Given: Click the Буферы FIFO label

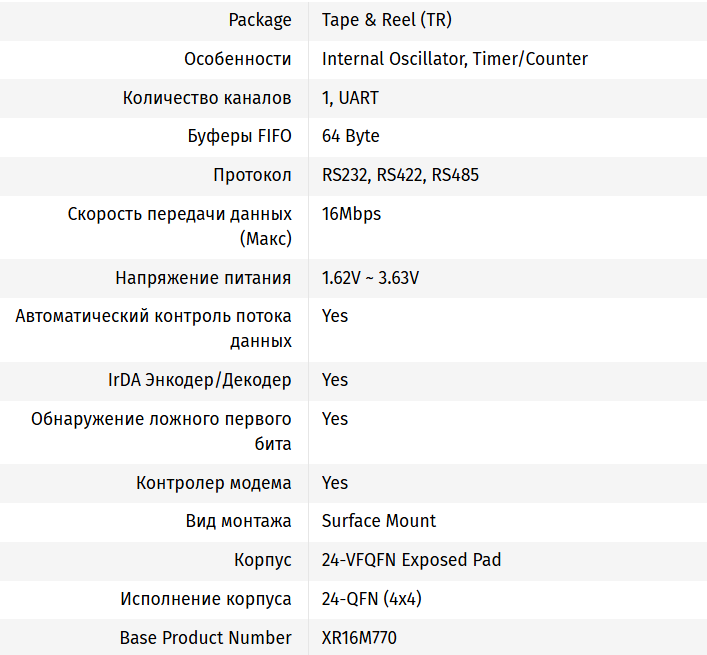Looking at the screenshot, I should 239,136.
